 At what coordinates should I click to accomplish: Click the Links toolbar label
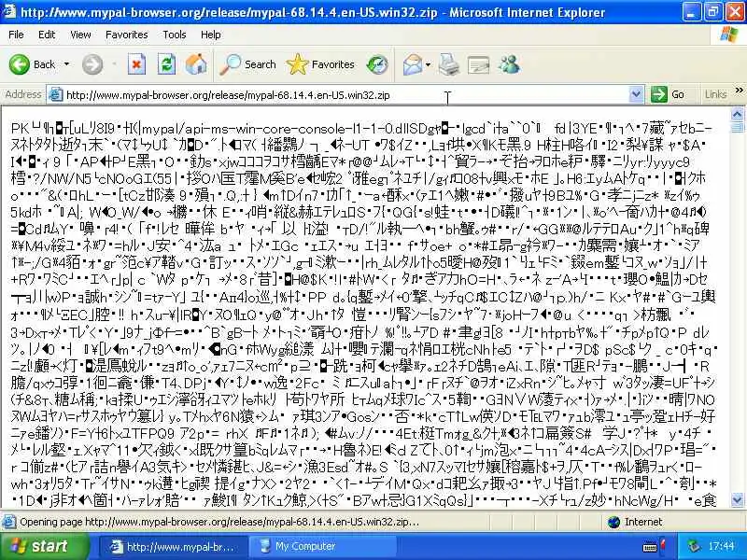[x=715, y=94]
